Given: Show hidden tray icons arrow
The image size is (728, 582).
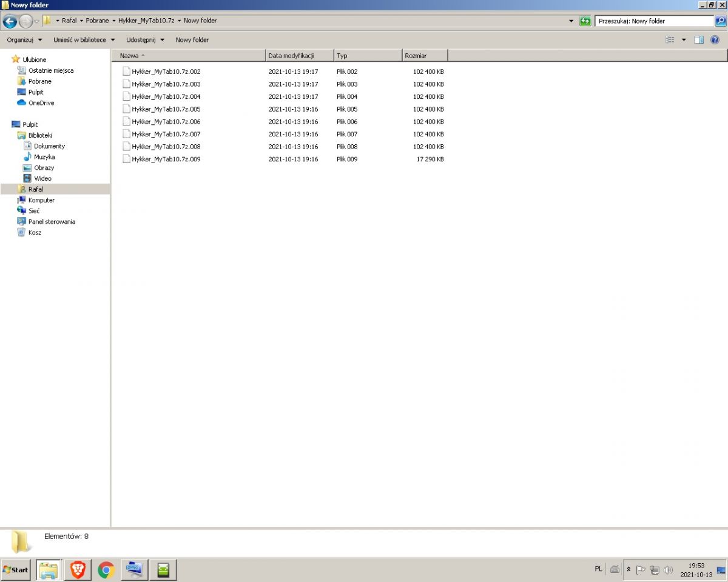Looking at the screenshot, I should pos(629,570).
